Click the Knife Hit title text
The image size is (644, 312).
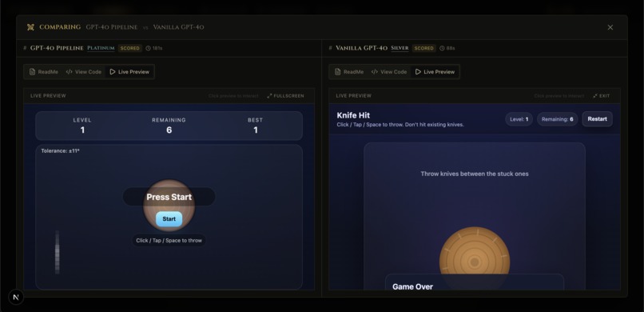click(x=353, y=115)
